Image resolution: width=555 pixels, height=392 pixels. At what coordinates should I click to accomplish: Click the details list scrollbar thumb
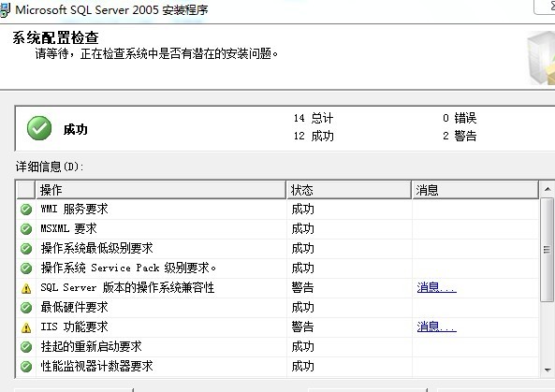[548, 250]
